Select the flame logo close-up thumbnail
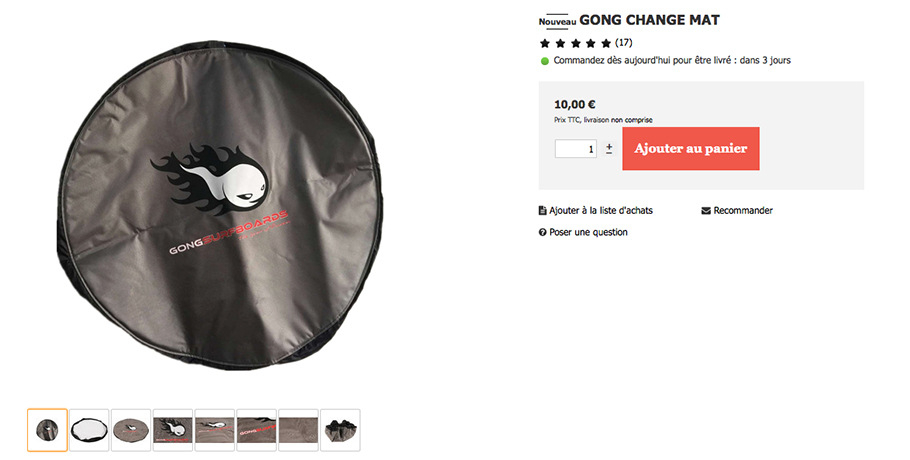This screenshot has height=460, width=910. tap(173, 430)
